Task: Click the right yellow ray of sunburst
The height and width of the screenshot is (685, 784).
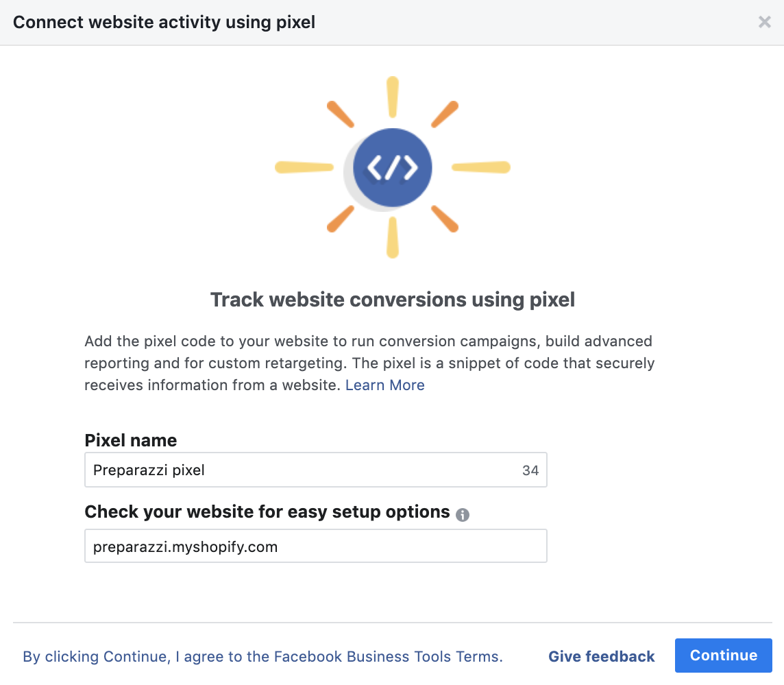Action: pyautogui.click(x=481, y=167)
